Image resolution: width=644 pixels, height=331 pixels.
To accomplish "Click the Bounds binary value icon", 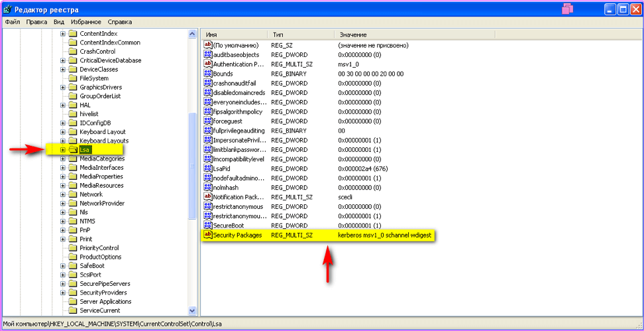I will point(208,74).
